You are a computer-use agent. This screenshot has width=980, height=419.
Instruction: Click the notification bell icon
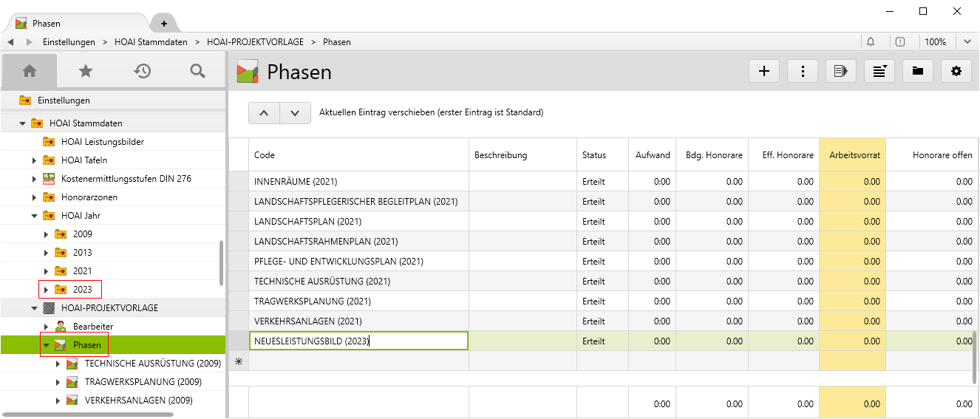tap(871, 42)
